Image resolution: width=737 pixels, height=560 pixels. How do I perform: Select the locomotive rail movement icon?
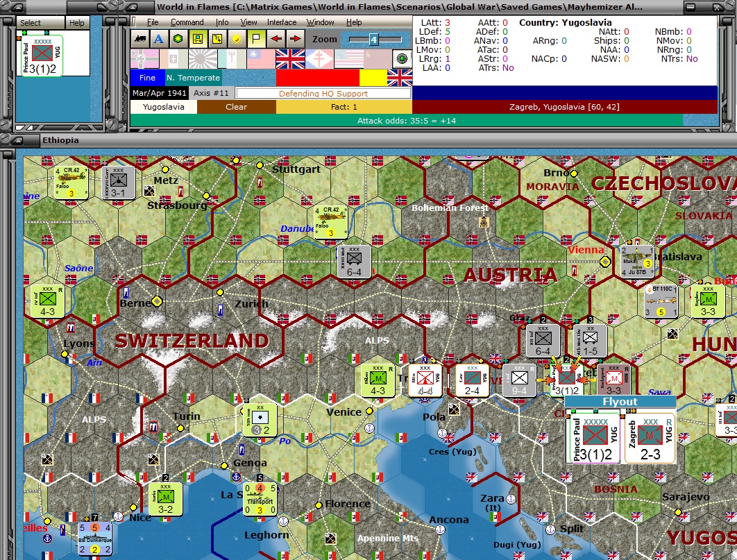click(x=139, y=40)
